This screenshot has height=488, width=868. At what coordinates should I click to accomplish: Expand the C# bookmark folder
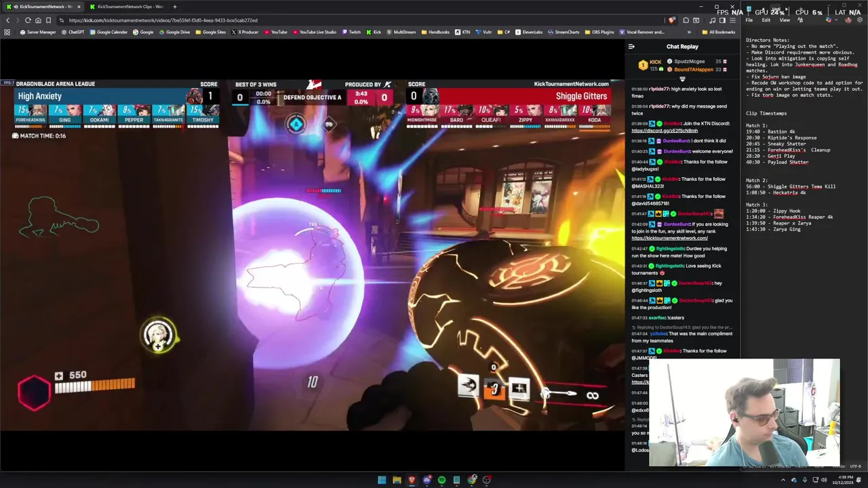504,32
